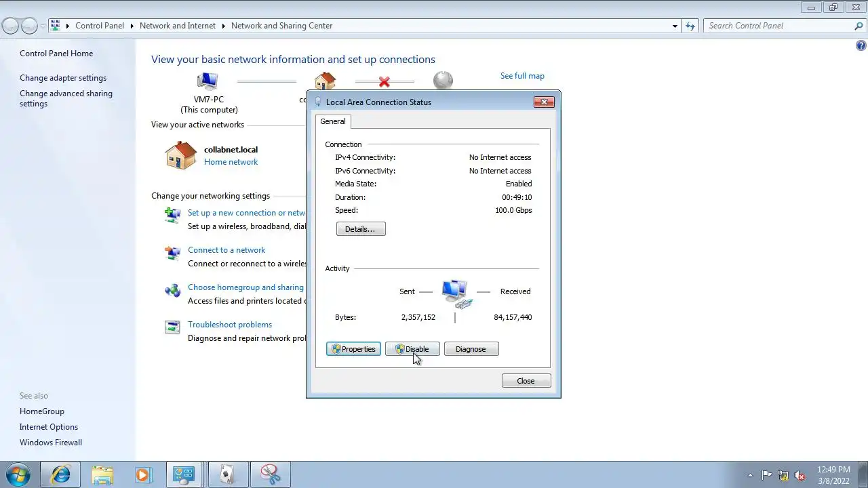Click the Details... button
Image resolution: width=868 pixels, height=488 pixels.
click(361, 229)
